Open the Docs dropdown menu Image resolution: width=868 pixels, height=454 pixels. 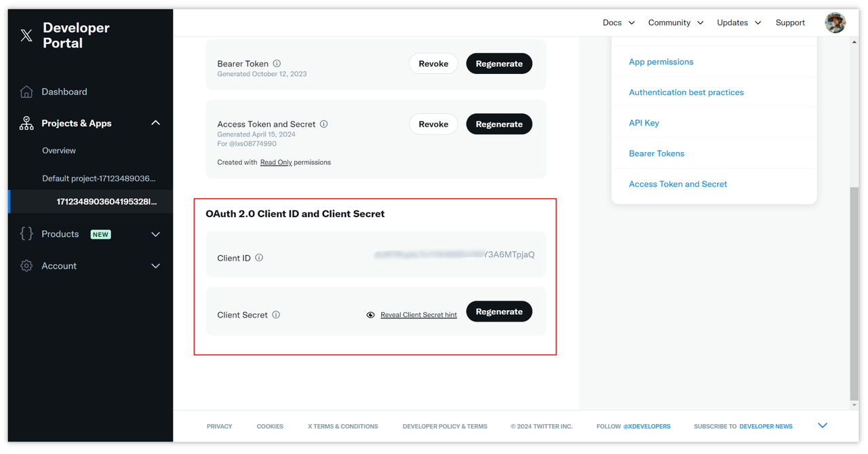[x=618, y=22]
